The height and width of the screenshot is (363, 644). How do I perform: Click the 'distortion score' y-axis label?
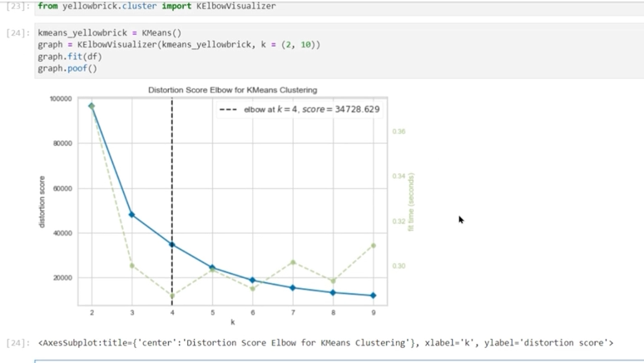click(x=42, y=201)
